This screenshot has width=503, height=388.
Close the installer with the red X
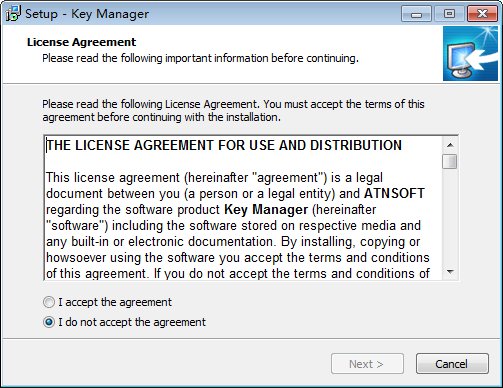point(482,14)
